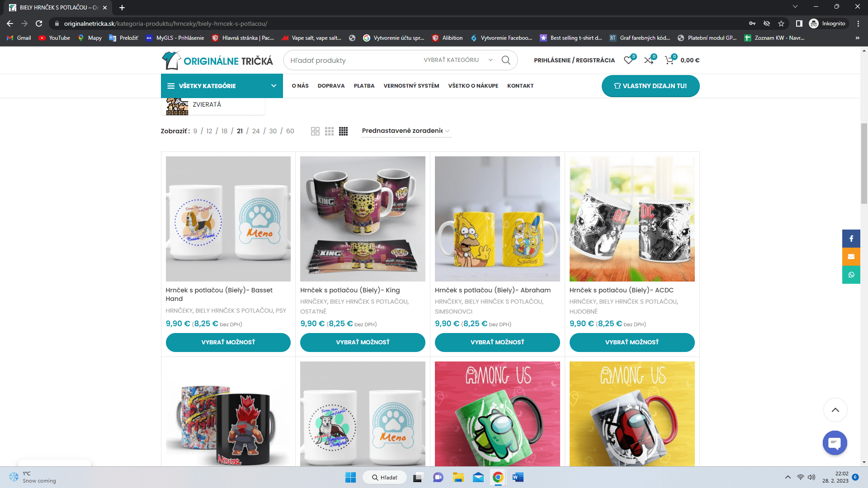This screenshot has width=868, height=488.
Task: Open Hrnček s potlačou Basset Hand title
Action: point(219,294)
